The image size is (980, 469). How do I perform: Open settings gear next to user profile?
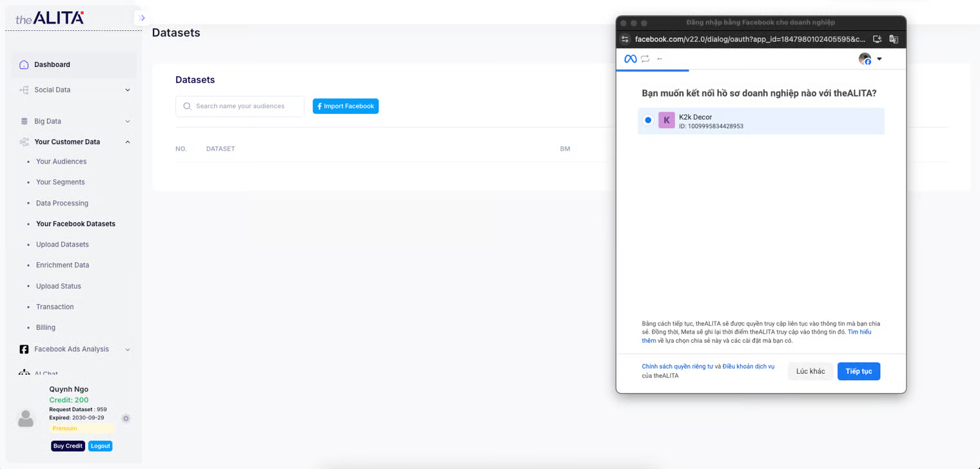point(126,418)
